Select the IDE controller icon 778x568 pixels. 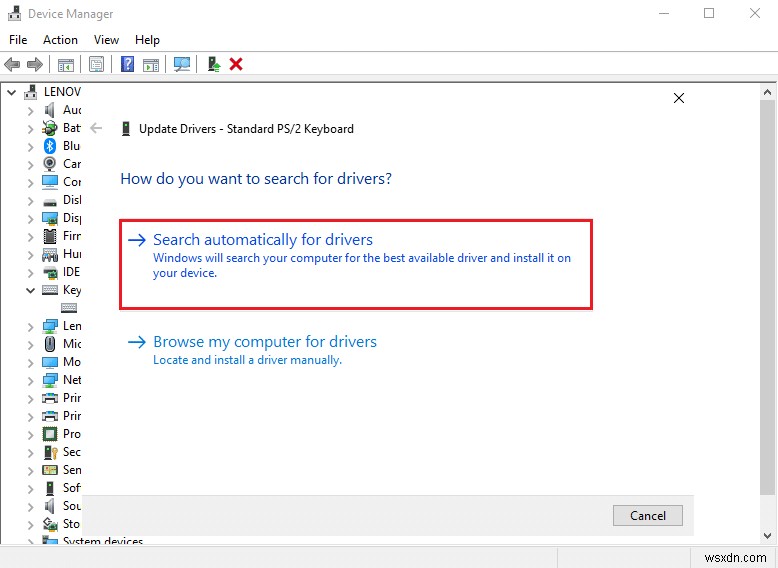[50, 272]
